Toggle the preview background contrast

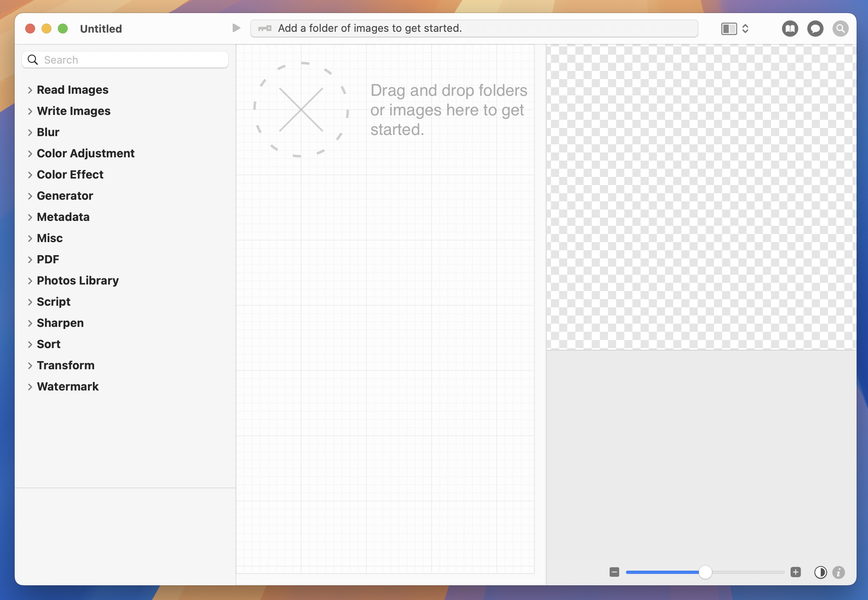pyautogui.click(x=821, y=572)
